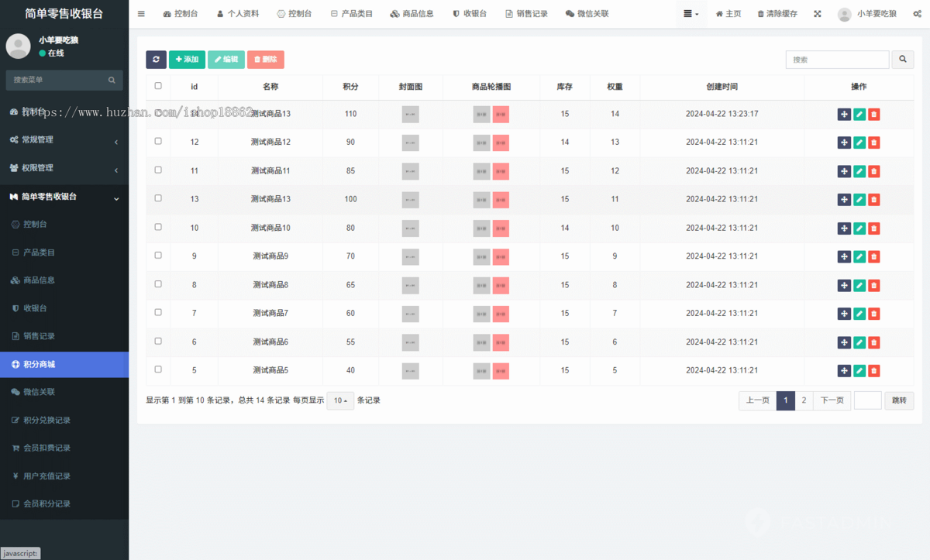The image size is (930, 560).
Task: Click the green 添加 button
Action: 187,60
